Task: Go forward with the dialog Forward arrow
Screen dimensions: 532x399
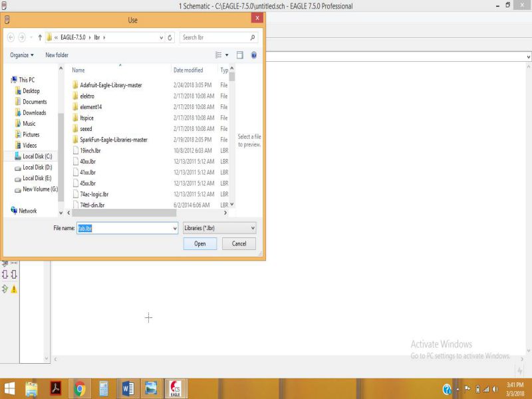Action: (x=22, y=37)
